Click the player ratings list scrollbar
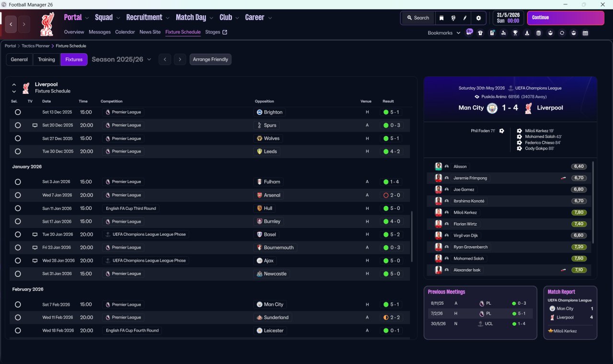Viewport: 613px width, 364px height. [x=593, y=202]
